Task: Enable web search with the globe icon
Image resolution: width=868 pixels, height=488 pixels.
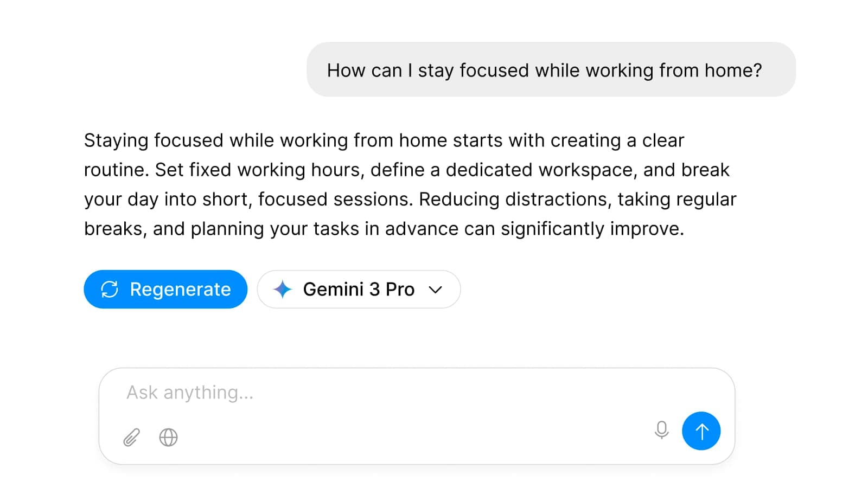Action: pyautogui.click(x=168, y=437)
